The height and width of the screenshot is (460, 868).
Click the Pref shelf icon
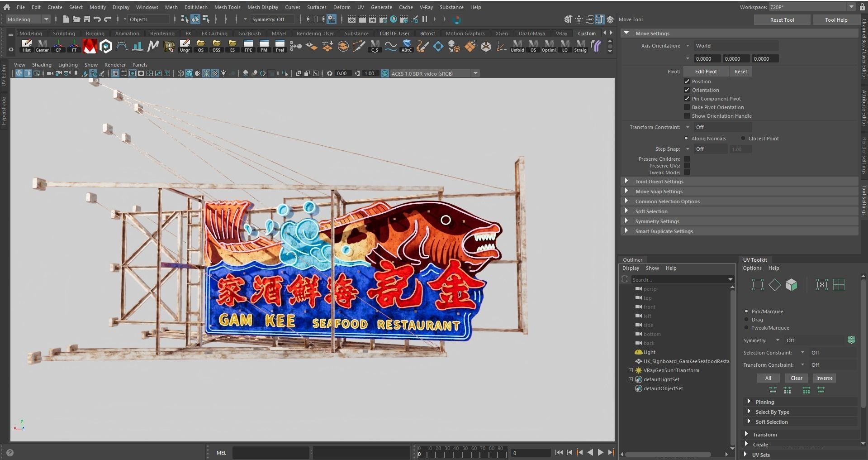pyautogui.click(x=280, y=46)
